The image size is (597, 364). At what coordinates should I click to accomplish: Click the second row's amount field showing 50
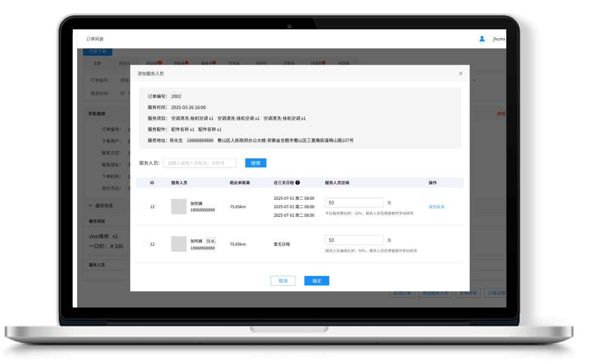(354, 240)
